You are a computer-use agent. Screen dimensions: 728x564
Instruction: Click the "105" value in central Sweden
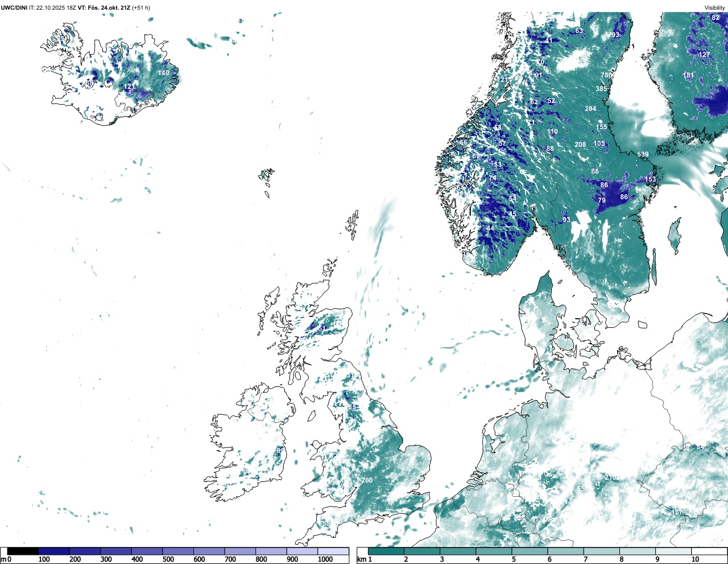pos(599,143)
